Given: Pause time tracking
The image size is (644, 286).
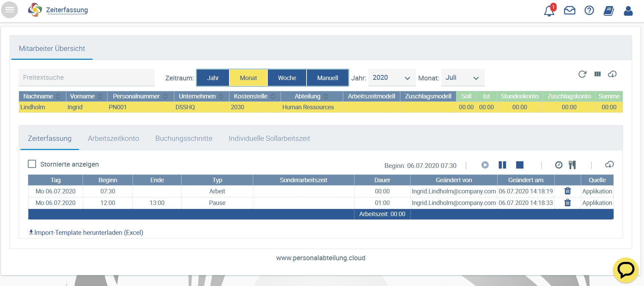Looking at the screenshot, I should tap(502, 165).
